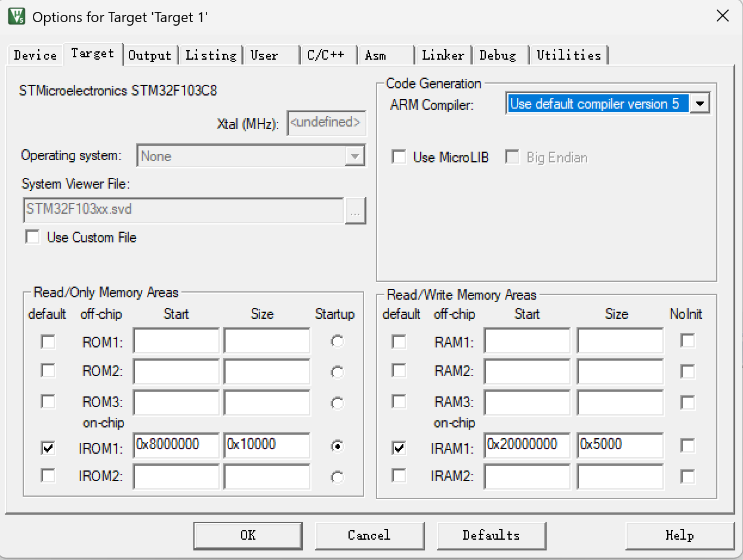Enable the Use MicroLIB checkbox
The height and width of the screenshot is (560, 743).
click(x=398, y=157)
